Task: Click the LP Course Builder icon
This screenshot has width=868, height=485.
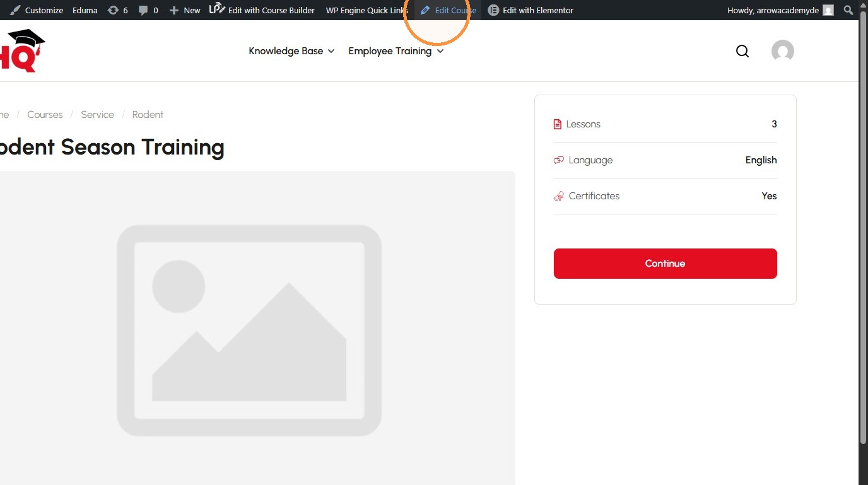Action: [217, 9]
